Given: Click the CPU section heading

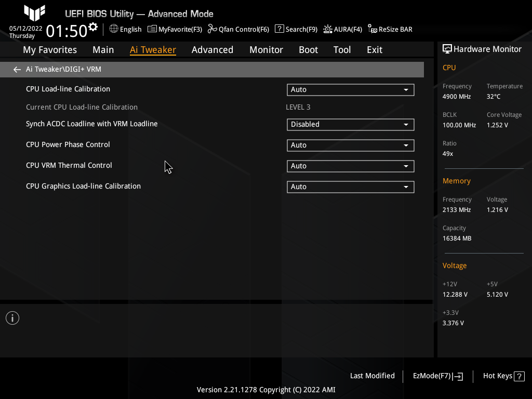Looking at the screenshot, I should pos(449,68).
